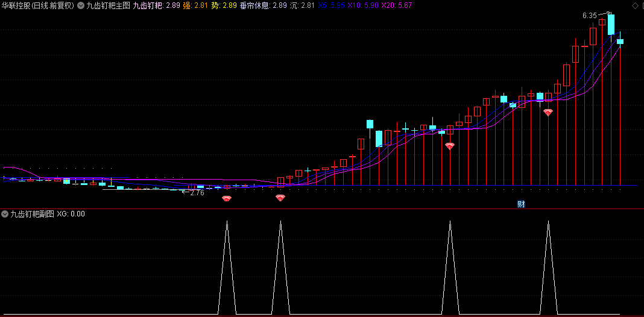The image size is (644, 317).
Task: Select the 华联控股(日线.前复权) stock title
Action: point(38,6)
